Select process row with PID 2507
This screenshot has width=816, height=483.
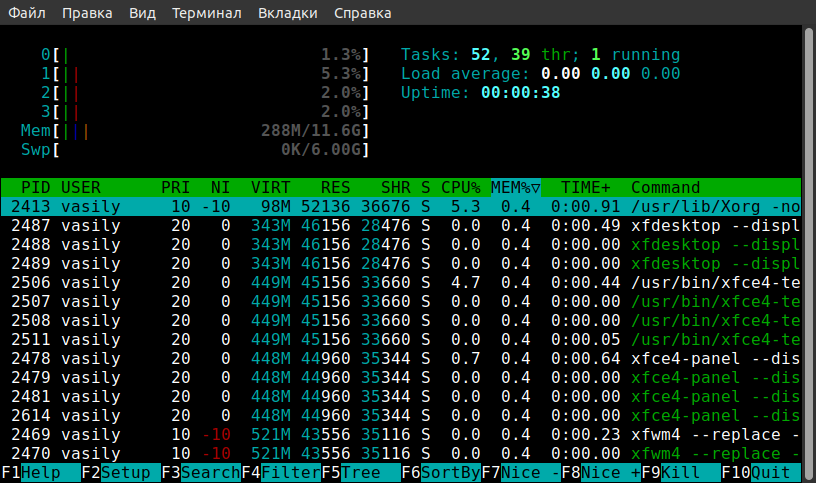pyautogui.click(x=401, y=301)
